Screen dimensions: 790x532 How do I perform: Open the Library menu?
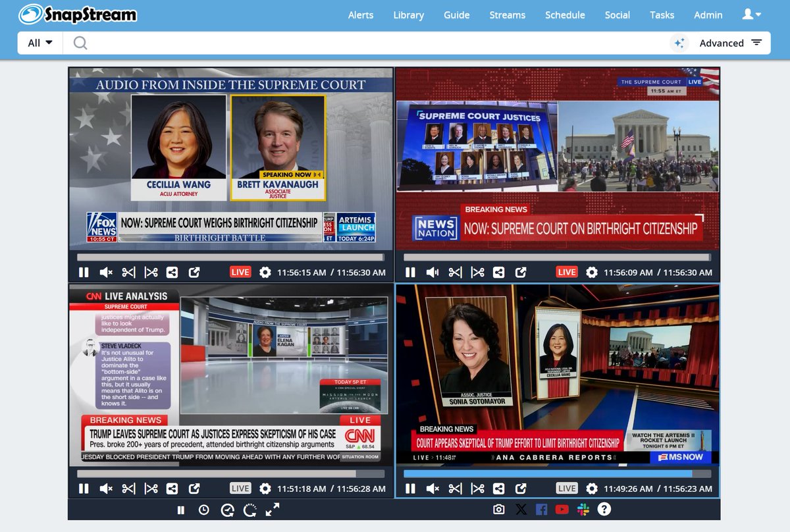(409, 14)
